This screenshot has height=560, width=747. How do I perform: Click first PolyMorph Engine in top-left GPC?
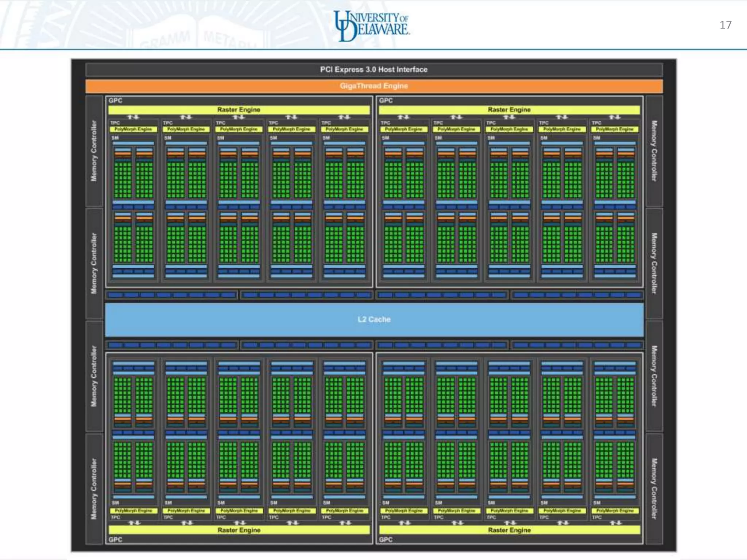133,129
